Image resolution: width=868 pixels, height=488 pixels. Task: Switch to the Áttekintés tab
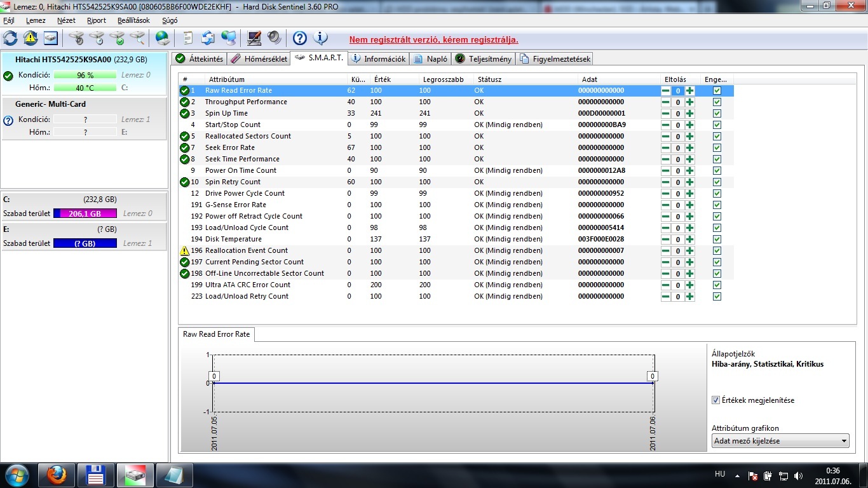[200, 59]
